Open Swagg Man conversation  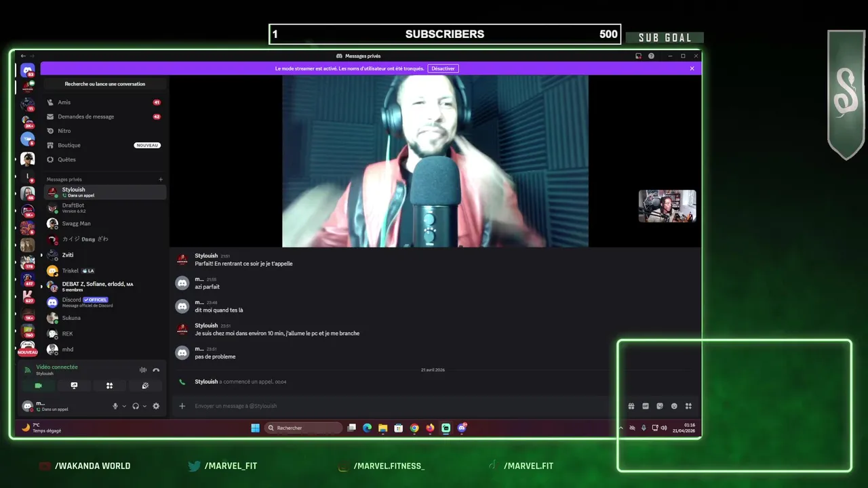click(104, 224)
